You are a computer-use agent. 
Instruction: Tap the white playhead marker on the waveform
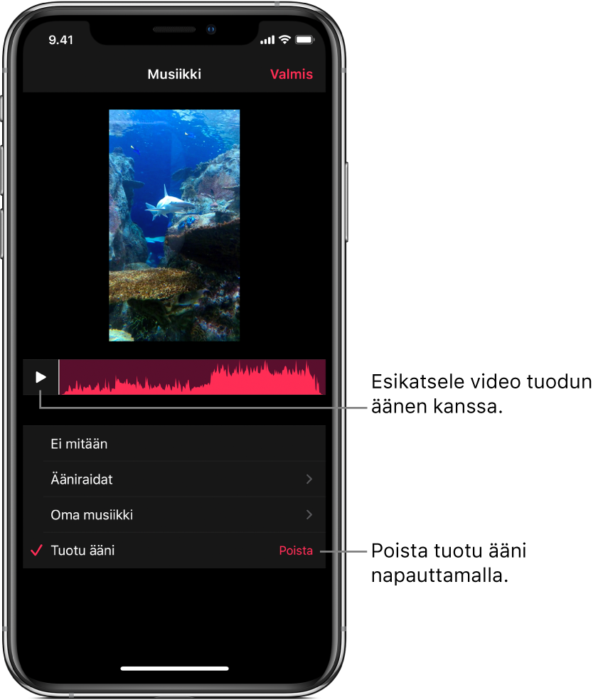[59, 377]
